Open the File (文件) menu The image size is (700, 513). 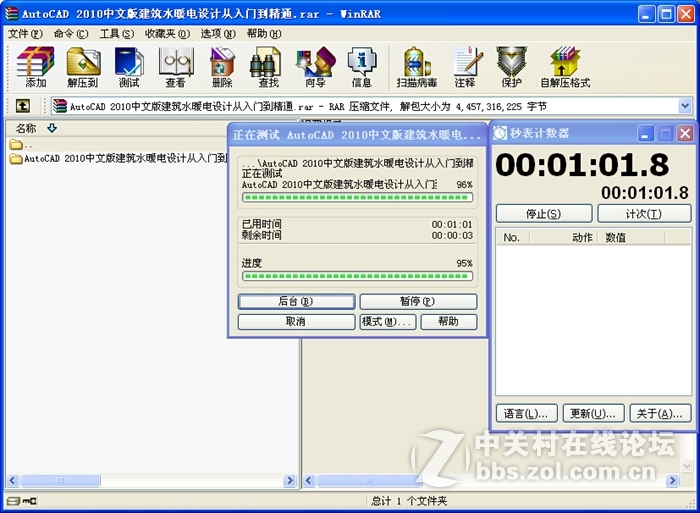click(25, 33)
